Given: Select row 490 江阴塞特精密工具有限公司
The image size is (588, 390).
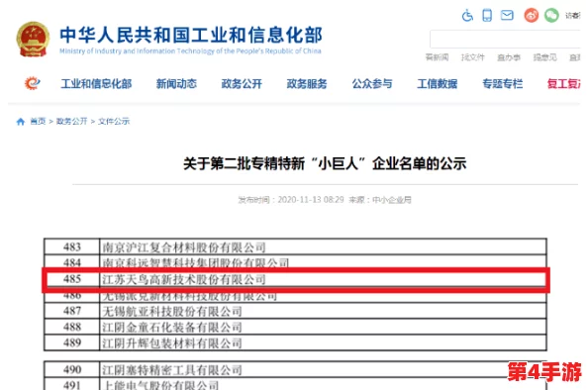Looking at the screenshot, I should 295,370.
